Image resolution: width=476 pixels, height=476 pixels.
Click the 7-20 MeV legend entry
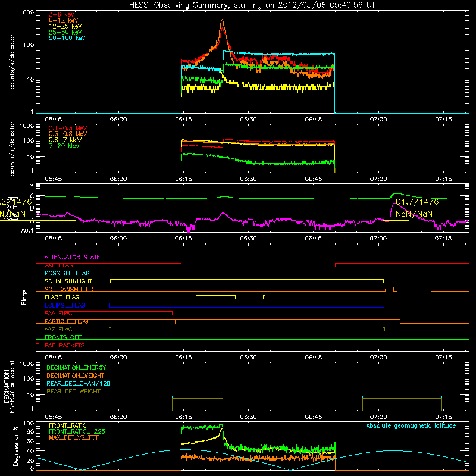pyautogui.click(x=64, y=146)
